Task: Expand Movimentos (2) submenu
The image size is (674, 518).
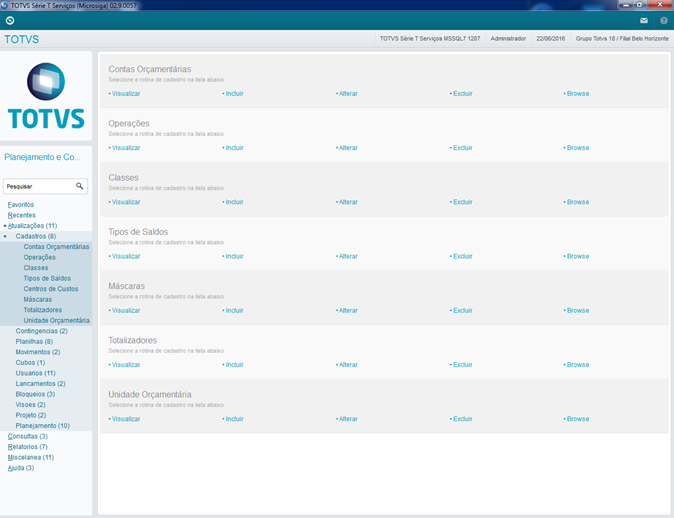Action: (38, 352)
